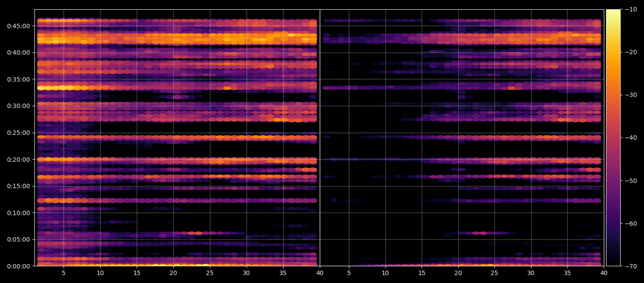Screen dimensions: 644x283
Task: Click the left panel's x-axis label 10
Action: point(100,273)
